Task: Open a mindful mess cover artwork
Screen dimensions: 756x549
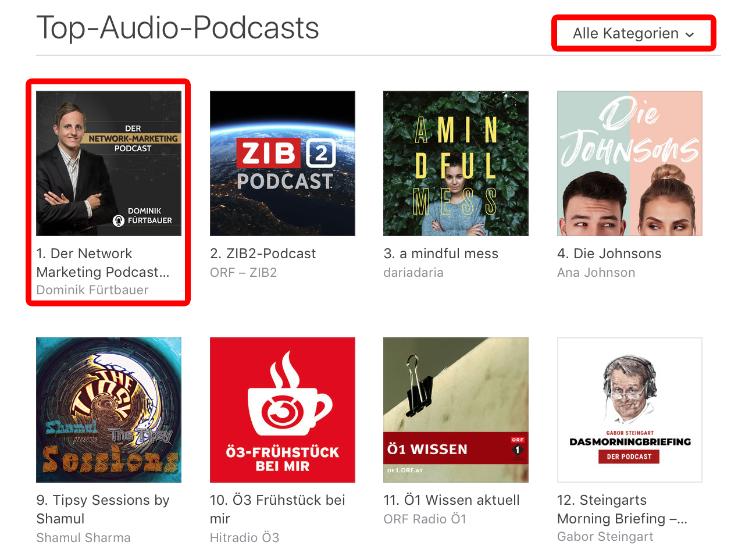Action: pyautogui.click(x=456, y=163)
